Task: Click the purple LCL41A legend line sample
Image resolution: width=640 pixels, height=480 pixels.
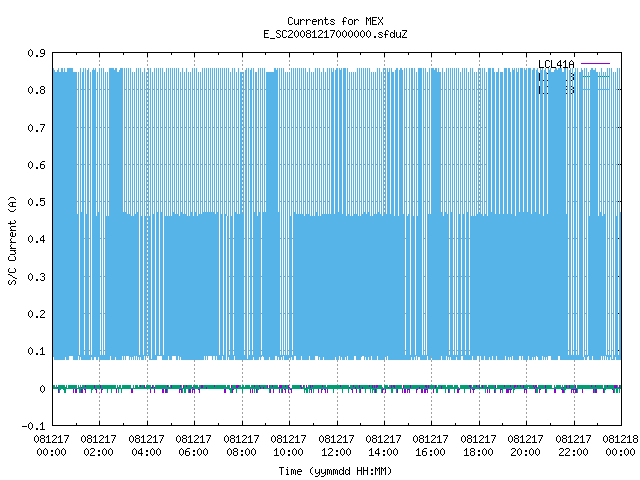Action: (x=595, y=64)
